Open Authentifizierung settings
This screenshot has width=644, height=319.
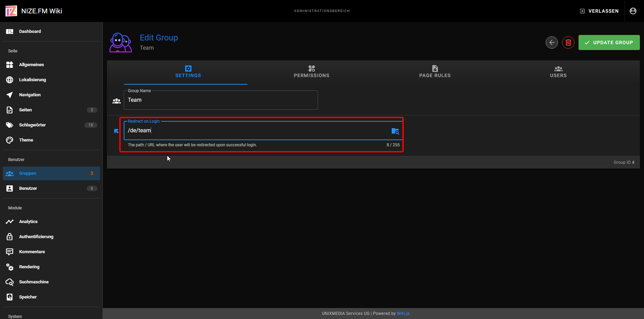point(36,237)
